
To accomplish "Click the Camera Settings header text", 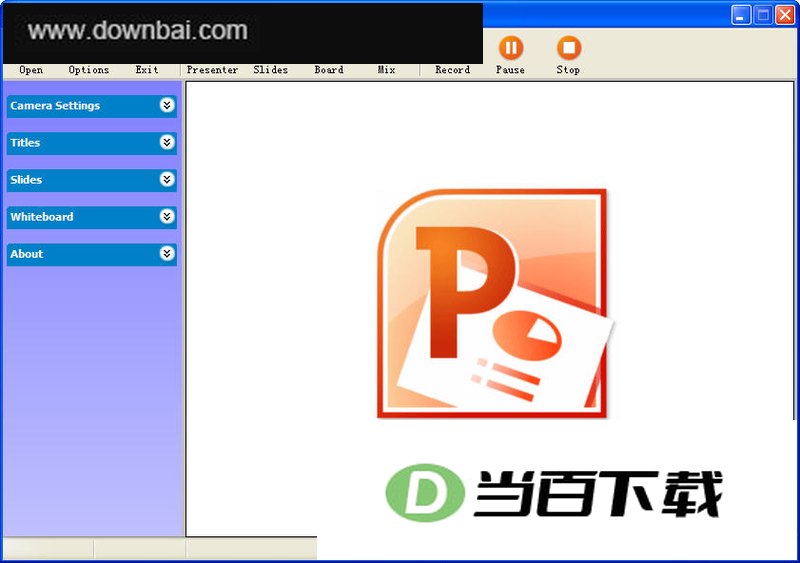I will click(x=55, y=106).
